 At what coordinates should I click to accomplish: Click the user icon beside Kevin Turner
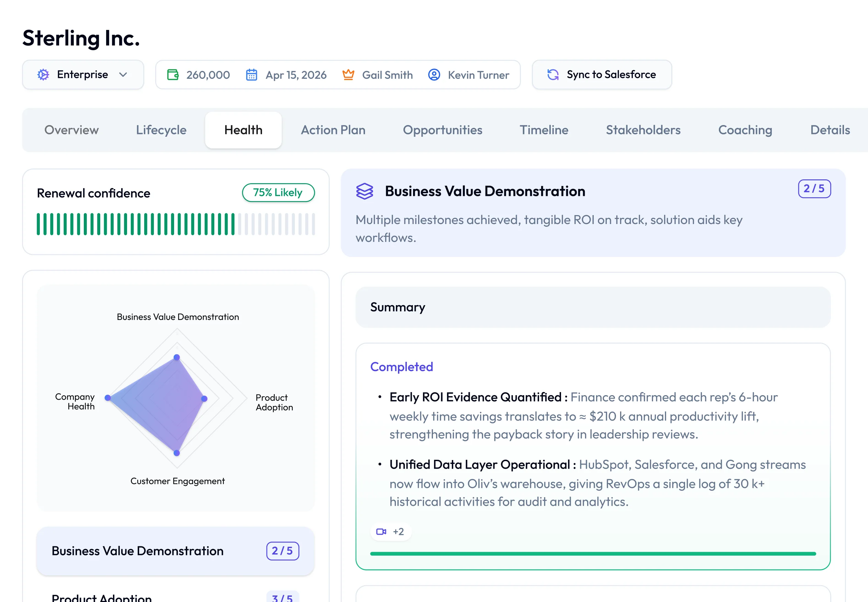click(x=434, y=75)
